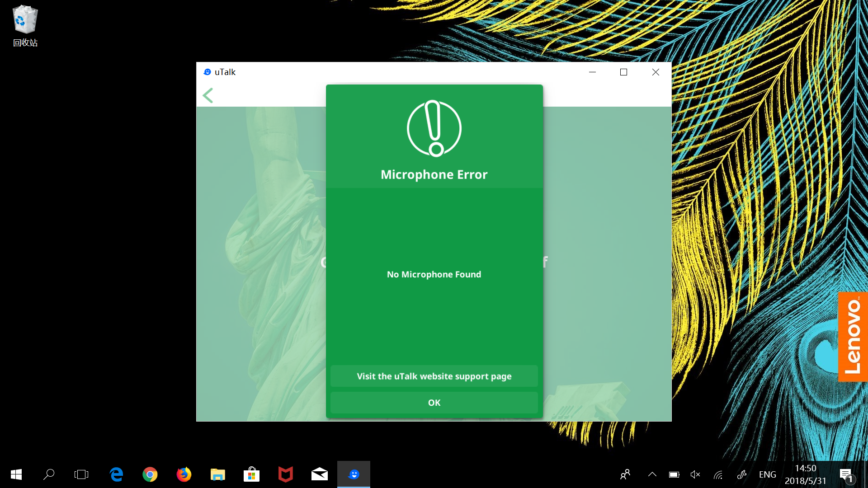This screenshot has width=868, height=488.
Task: Launch Firefox from taskbar
Action: [x=184, y=474]
